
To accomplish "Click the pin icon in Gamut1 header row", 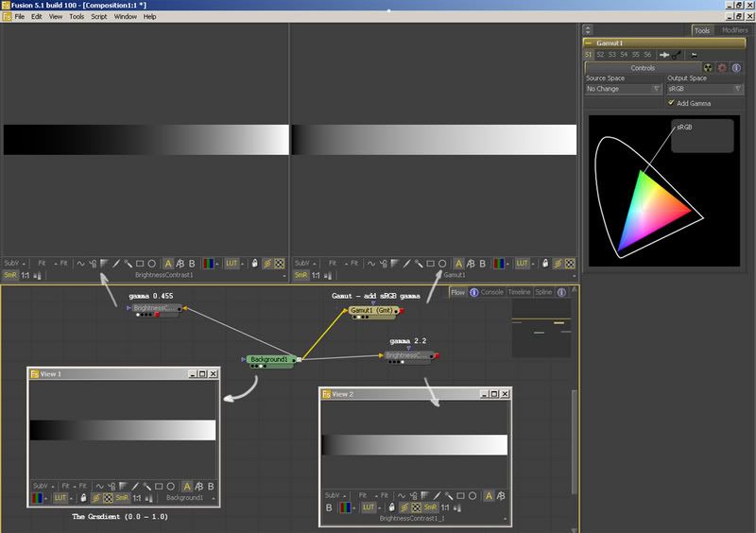I will [664, 55].
